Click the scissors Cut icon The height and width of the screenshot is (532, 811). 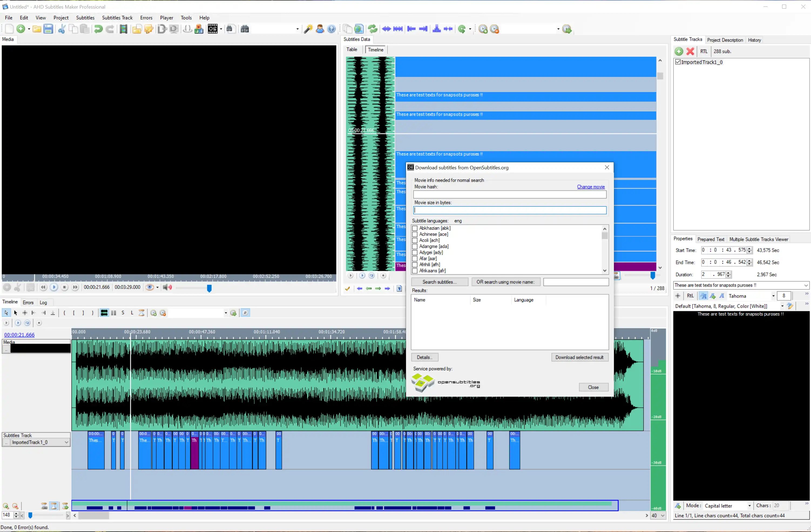tap(62, 29)
